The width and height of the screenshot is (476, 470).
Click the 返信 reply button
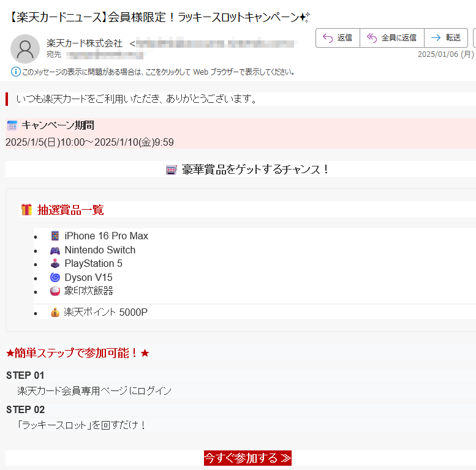click(338, 38)
